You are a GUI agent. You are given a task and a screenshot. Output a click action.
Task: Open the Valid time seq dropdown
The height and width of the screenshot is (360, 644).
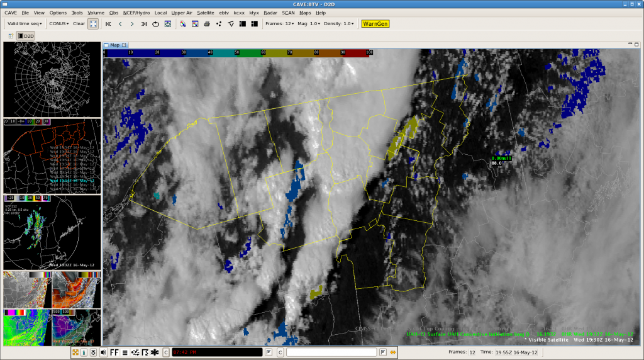tap(25, 24)
